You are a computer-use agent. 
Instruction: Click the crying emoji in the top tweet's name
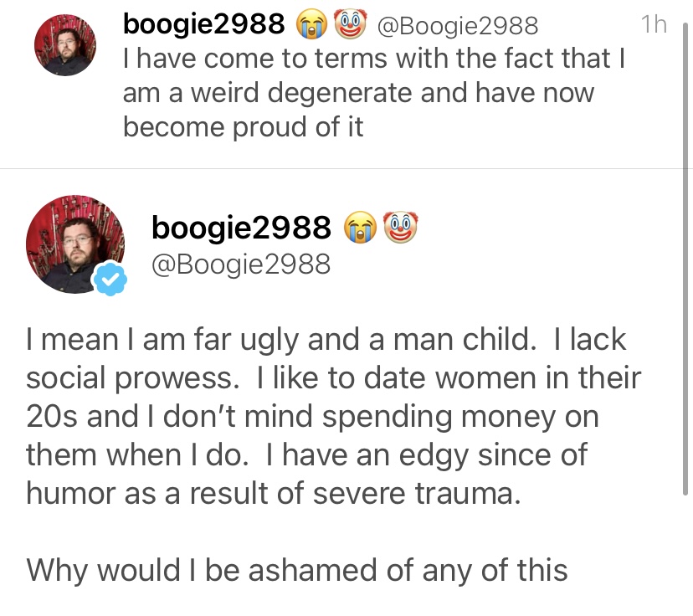[312, 24]
